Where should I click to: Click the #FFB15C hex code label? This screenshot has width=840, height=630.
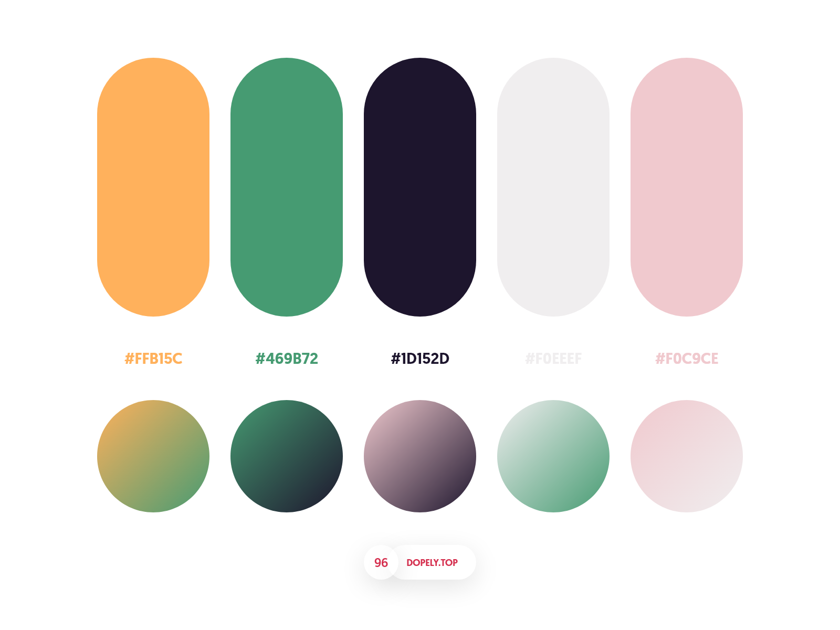(x=153, y=359)
